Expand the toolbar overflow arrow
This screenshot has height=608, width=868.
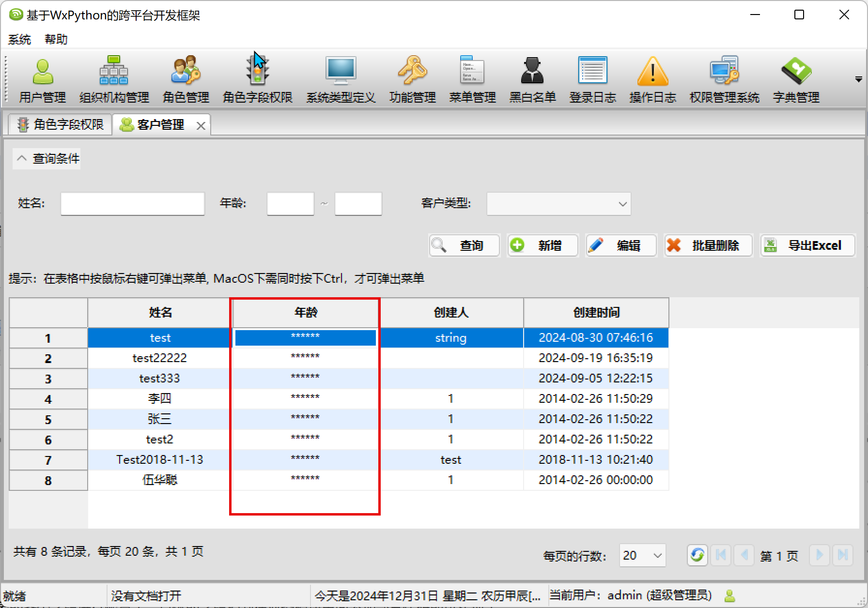(858, 79)
